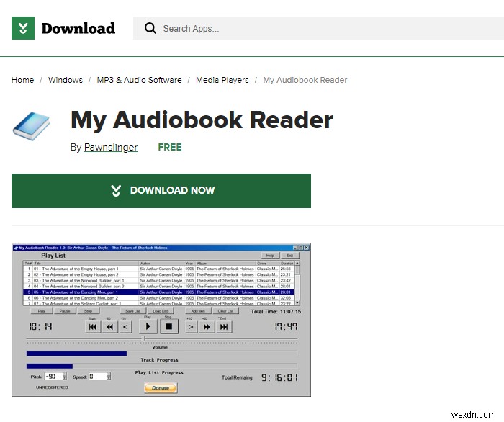This screenshot has height=422, width=504.
Task: Click the playlist scrollbar down arrow
Action: [x=297, y=302]
